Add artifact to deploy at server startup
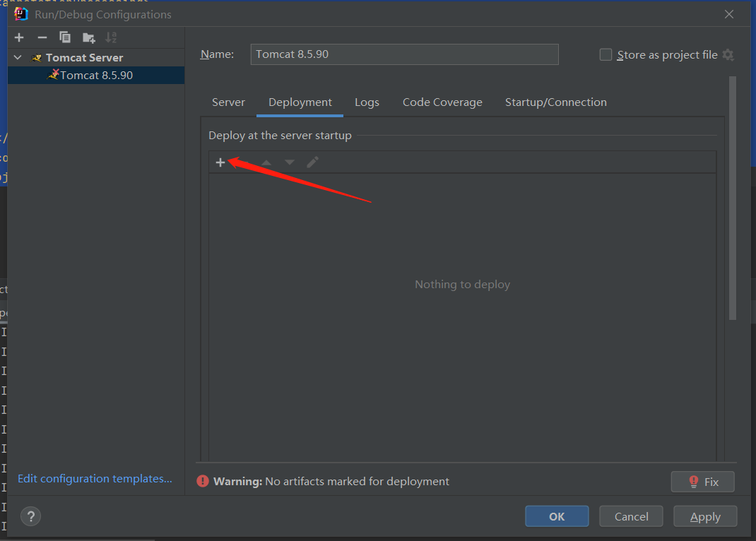Screen dimensions: 756x541 220,162
